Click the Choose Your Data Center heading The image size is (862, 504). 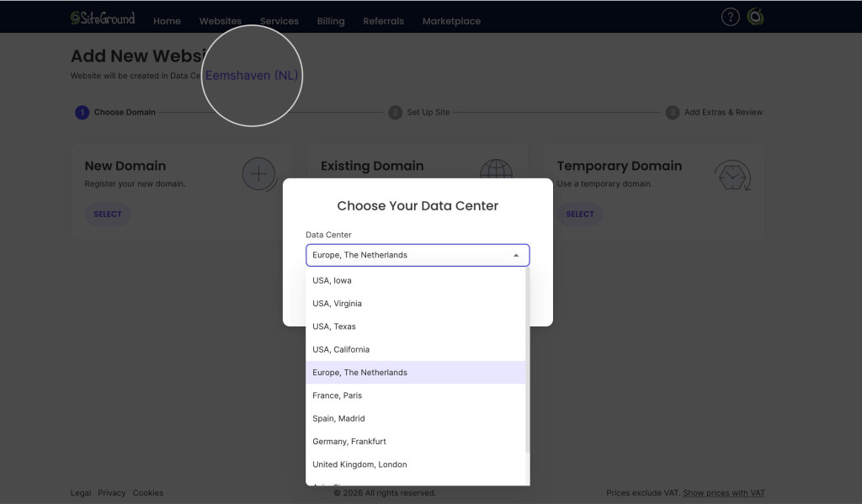418,205
